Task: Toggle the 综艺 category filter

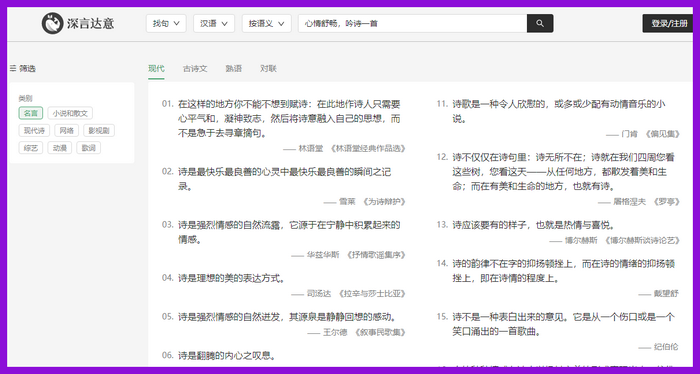Action: point(31,148)
